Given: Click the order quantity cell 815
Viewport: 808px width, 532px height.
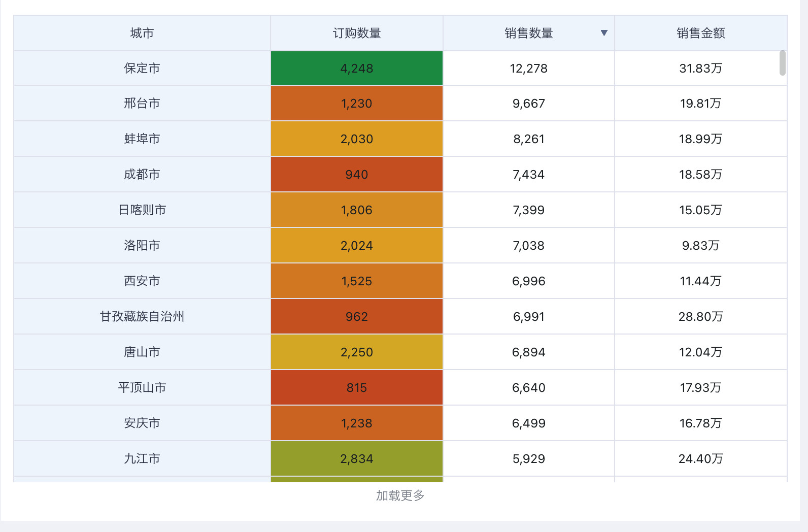Looking at the screenshot, I should pyautogui.click(x=357, y=388).
